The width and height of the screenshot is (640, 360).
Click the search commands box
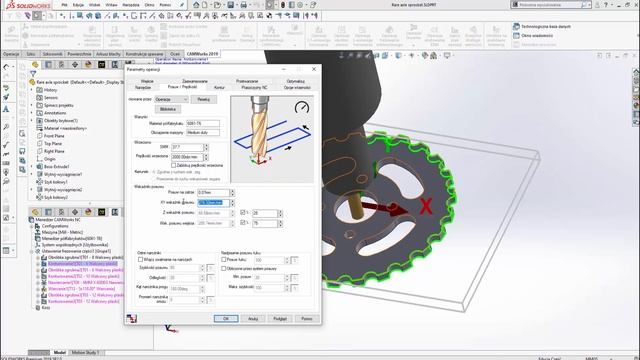(x=551, y=5)
